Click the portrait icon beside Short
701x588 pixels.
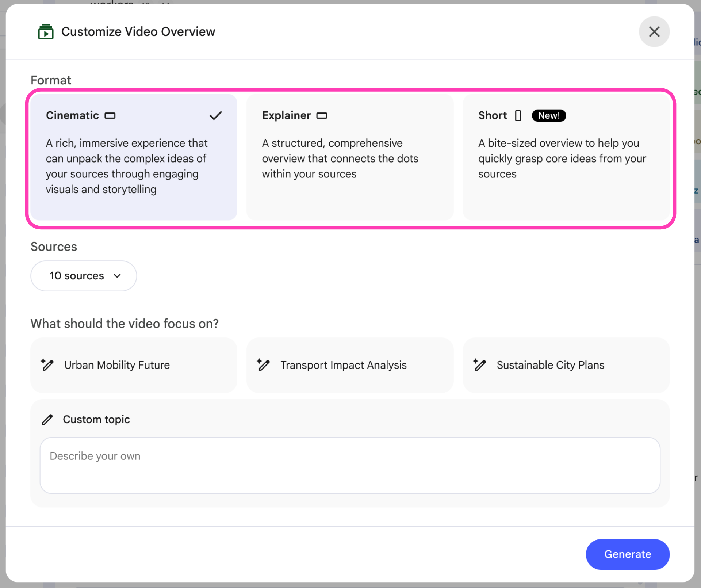pyautogui.click(x=518, y=115)
